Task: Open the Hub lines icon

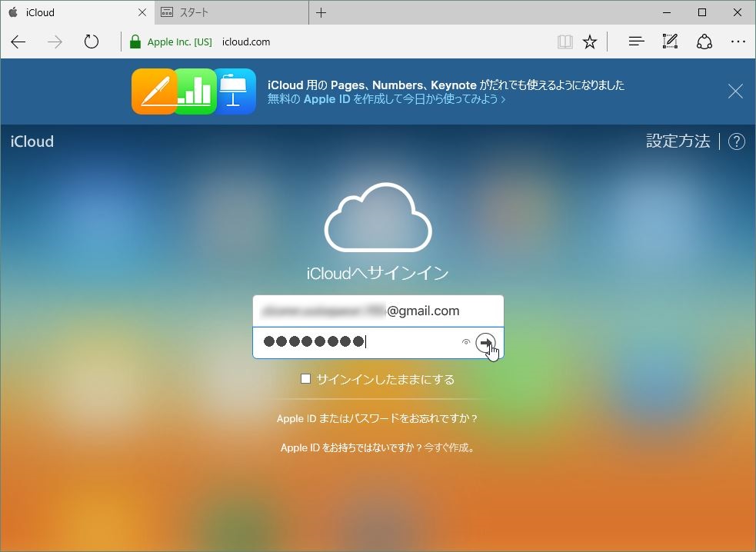Action: 637,42
